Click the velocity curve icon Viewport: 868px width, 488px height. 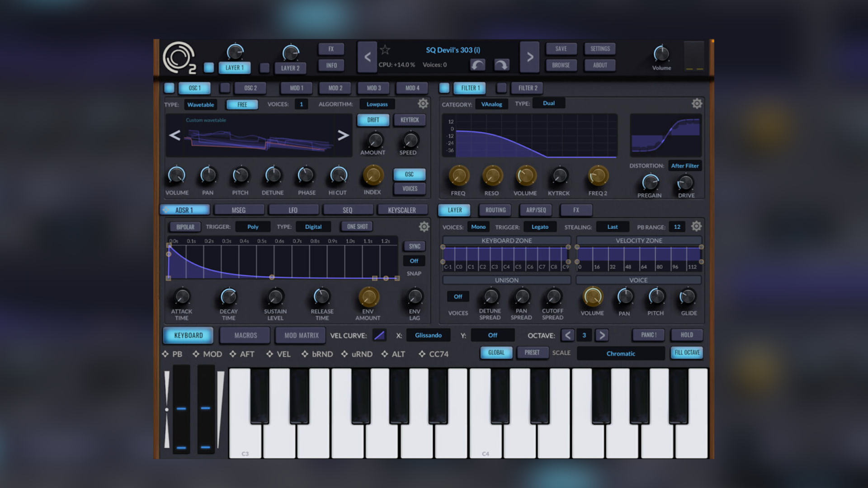(x=379, y=335)
